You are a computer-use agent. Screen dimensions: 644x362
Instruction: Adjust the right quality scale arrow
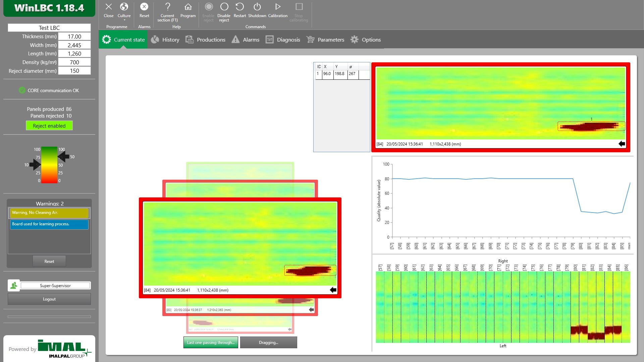coord(64,157)
